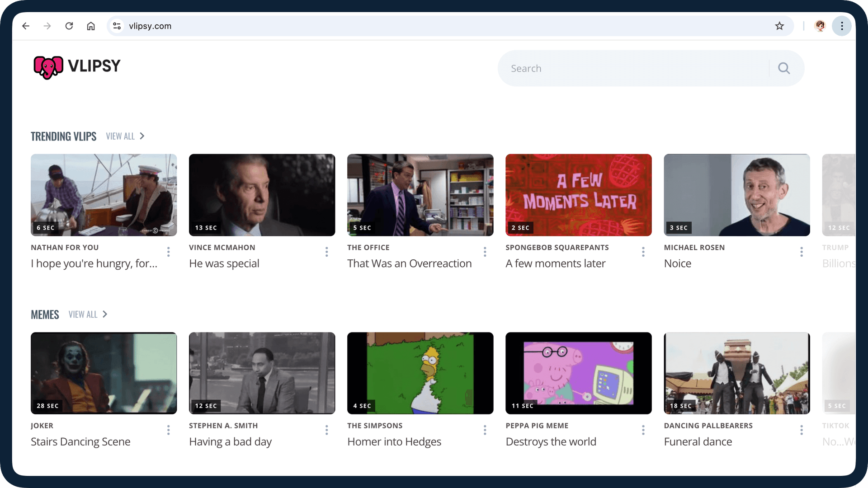This screenshot has width=868, height=488.
Task: Open options menu for The Simpsons clip
Action: click(485, 430)
